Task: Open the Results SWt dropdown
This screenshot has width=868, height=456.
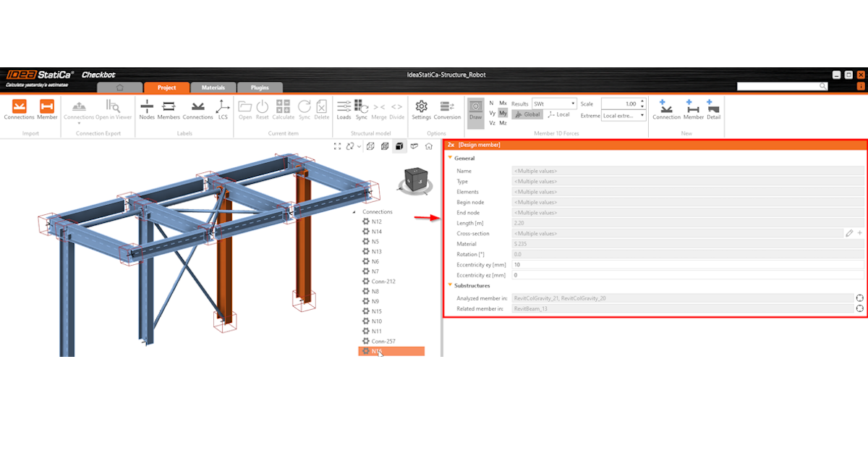Action: tap(554, 104)
